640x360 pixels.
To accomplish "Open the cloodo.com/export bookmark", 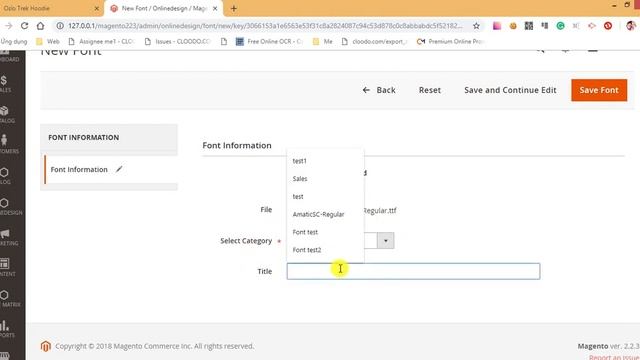I will [x=374, y=41].
